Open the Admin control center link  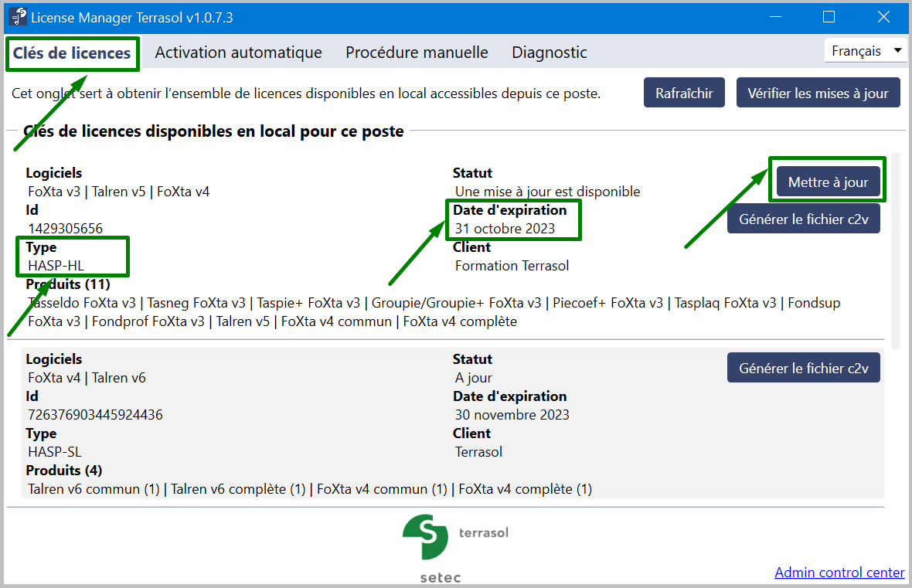point(839,573)
